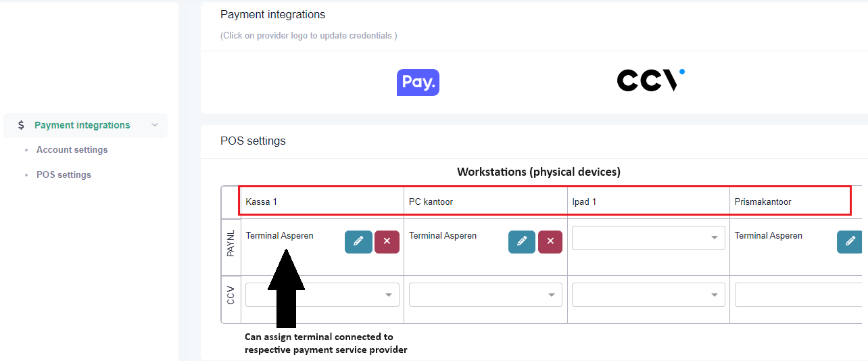Viewport: 868px width, 361px height.
Task: Open POS settings in sidebar
Action: pos(64,175)
